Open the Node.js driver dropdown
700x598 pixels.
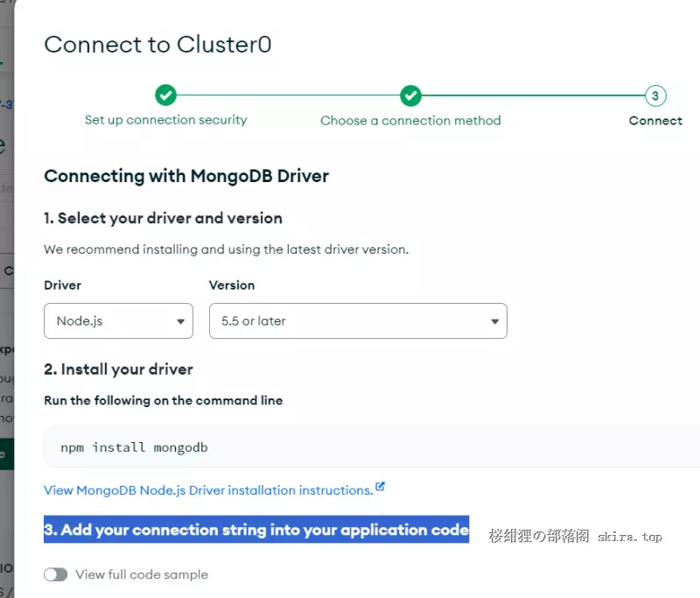coord(118,320)
